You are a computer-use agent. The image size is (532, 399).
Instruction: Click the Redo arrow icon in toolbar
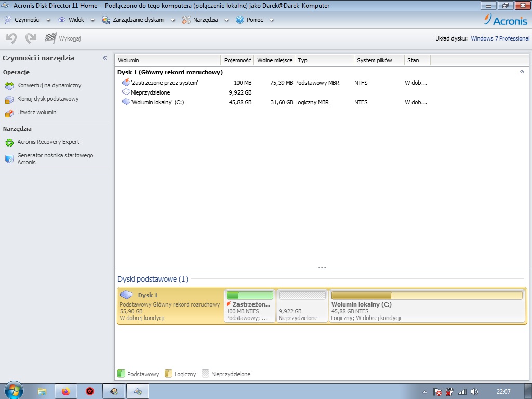pyautogui.click(x=31, y=38)
